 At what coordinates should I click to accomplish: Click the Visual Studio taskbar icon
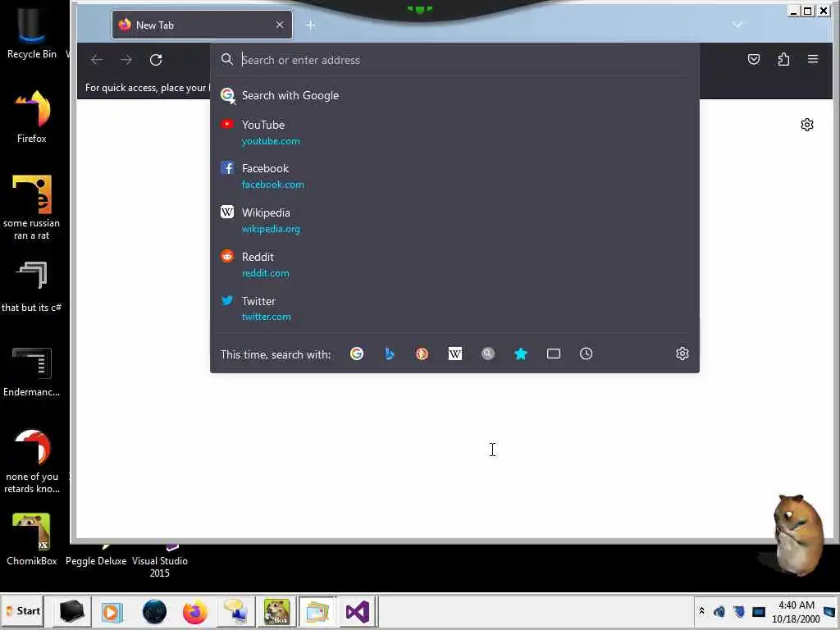[x=358, y=612]
